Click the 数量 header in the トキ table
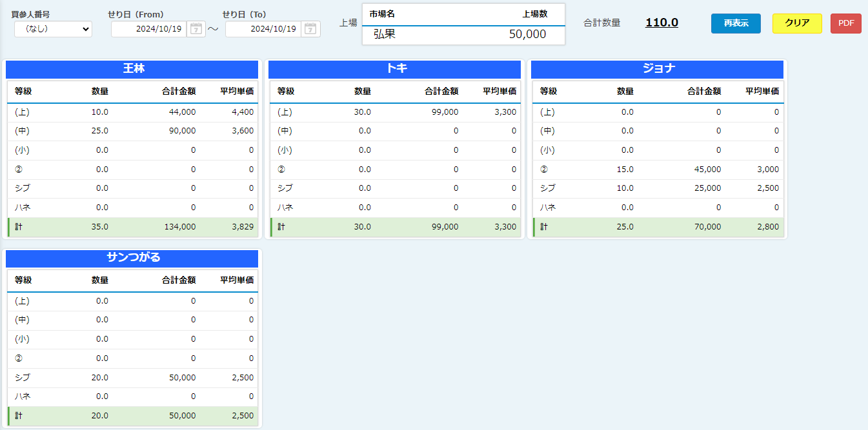The width and height of the screenshot is (868, 430). (363, 92)
